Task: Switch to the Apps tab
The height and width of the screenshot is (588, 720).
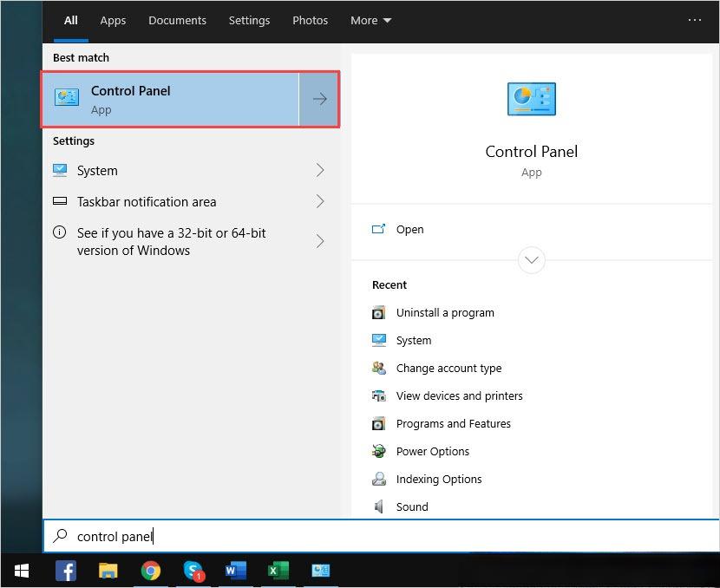Action: (113, 21)
